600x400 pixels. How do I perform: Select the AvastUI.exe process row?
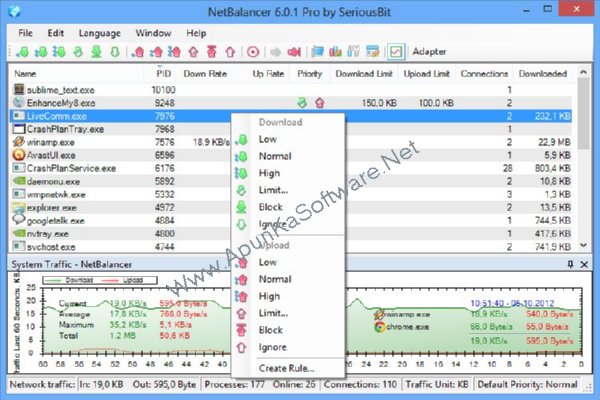[x=291, y=155]
